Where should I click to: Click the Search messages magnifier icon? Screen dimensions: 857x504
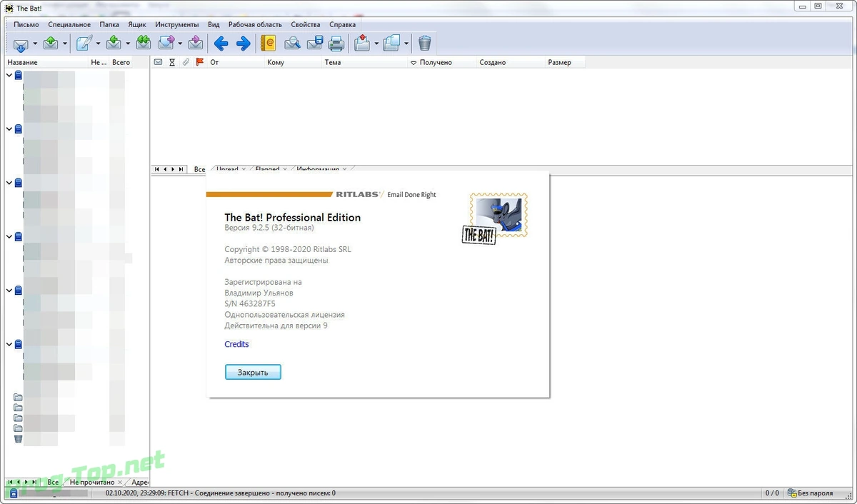292,44
